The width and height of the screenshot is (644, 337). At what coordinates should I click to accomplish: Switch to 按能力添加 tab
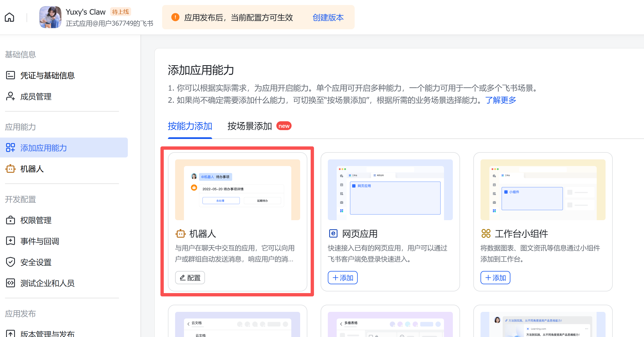tap(190, 126)
